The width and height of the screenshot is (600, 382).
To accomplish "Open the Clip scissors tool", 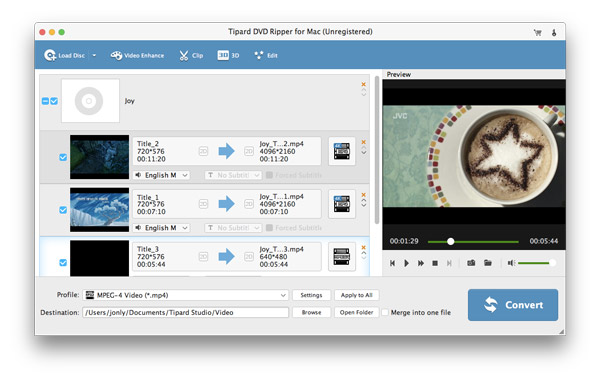I will point(191,56).
